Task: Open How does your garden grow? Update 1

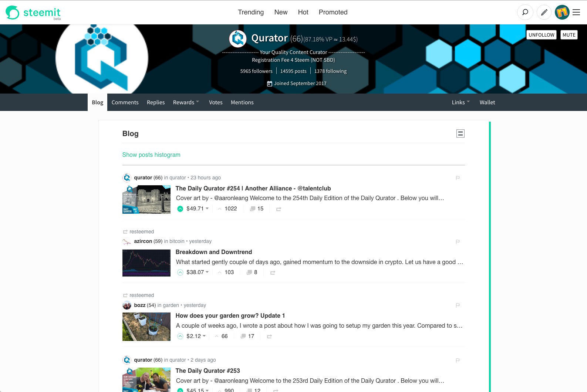Action: pyautogui.click(x=230, y=315)
